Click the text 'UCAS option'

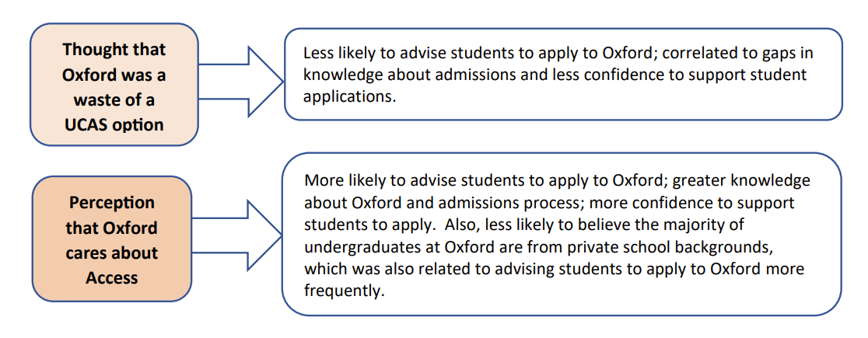point(114,125)
